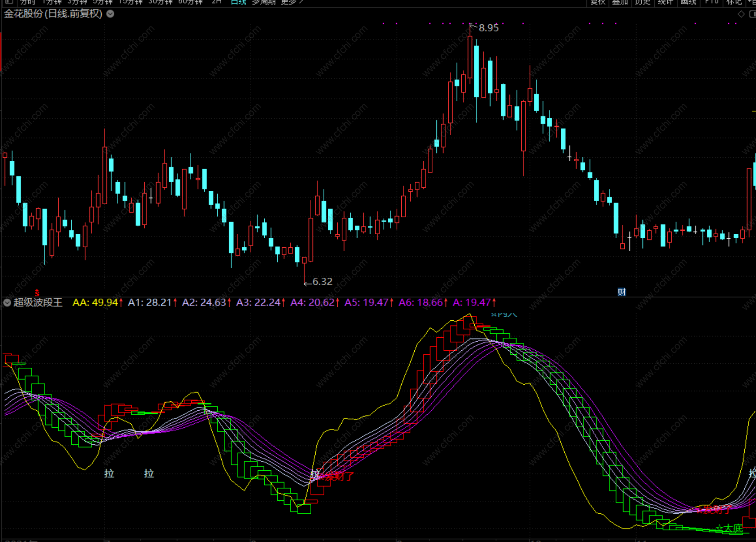Open the 多周期 multi-period view
The height and width of the screenshot is (542, 756).
point(263,2)
